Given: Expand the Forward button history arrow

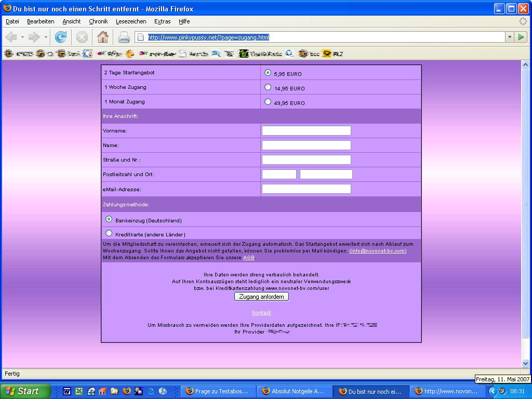Looking at the screenshot, I should point(46,37).
